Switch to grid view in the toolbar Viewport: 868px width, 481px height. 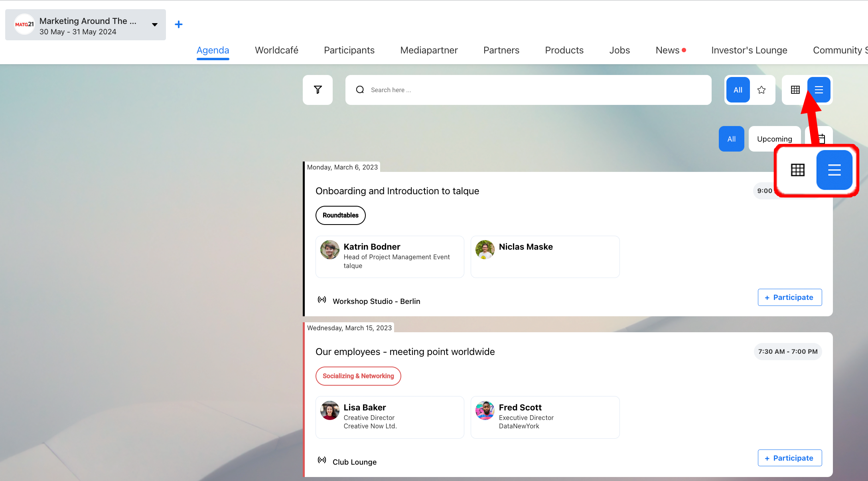[795, 90]
